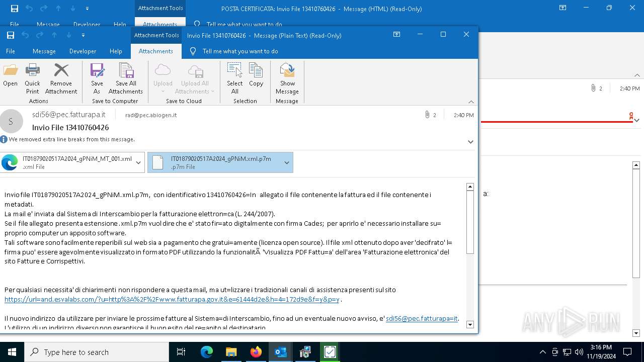Open notification center icon
The height and width of the screenshot is (362, 644).
627,352
